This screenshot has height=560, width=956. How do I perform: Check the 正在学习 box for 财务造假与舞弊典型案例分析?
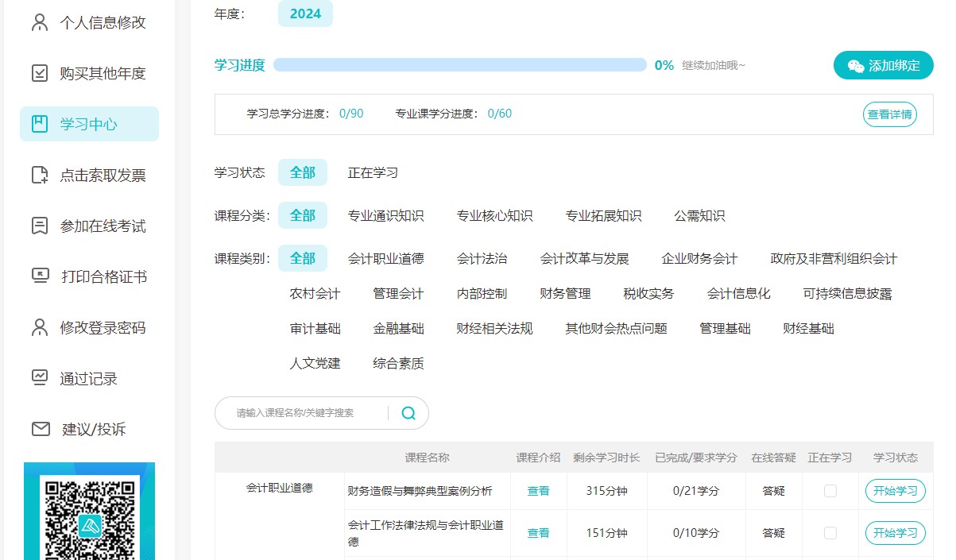(830, 491)
